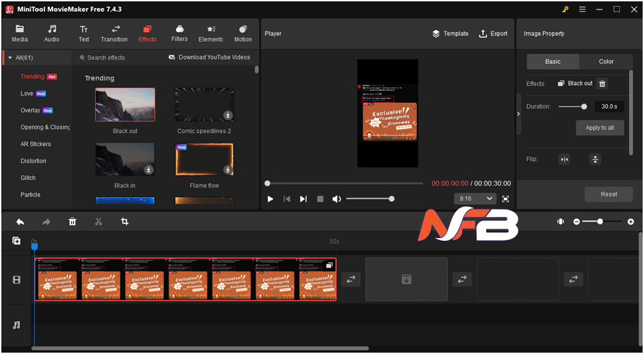Download the Black in effect
Screen dimensions: 644x354
pyautogui.click(x=149, y=169)
